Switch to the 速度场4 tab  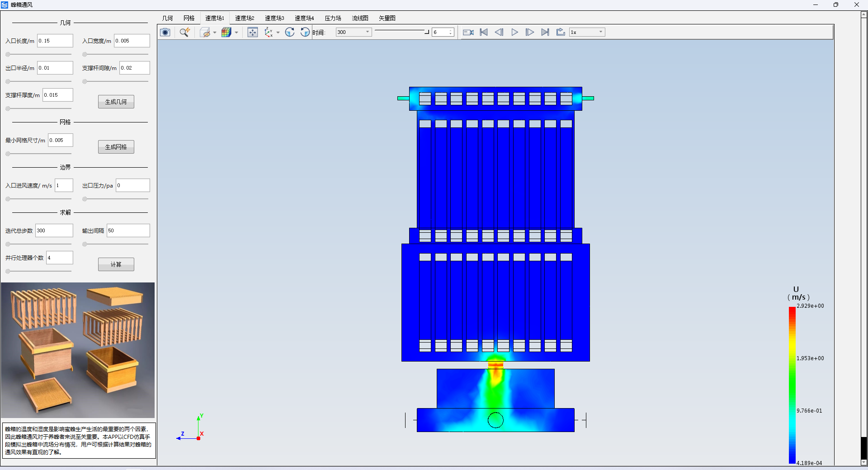click(304, 18)
